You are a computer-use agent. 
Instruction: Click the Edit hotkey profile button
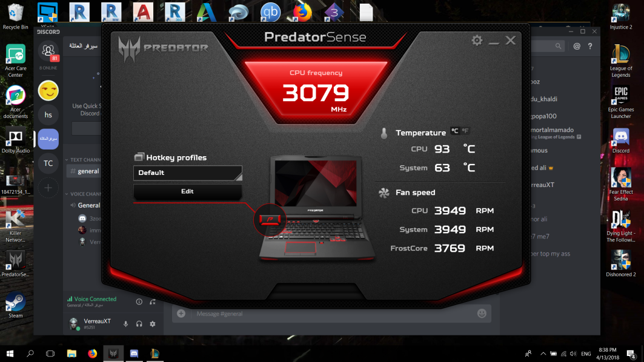click(x=188, y=191)
